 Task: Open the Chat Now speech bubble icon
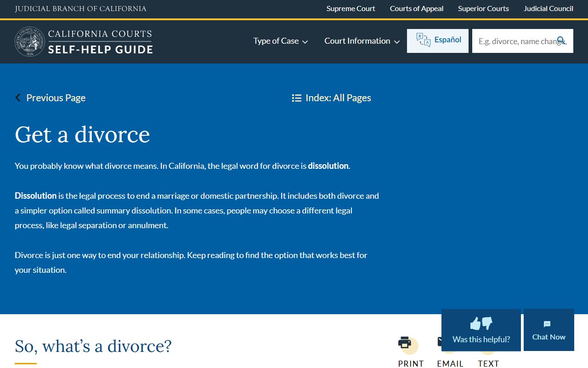[x=547, y=324]
